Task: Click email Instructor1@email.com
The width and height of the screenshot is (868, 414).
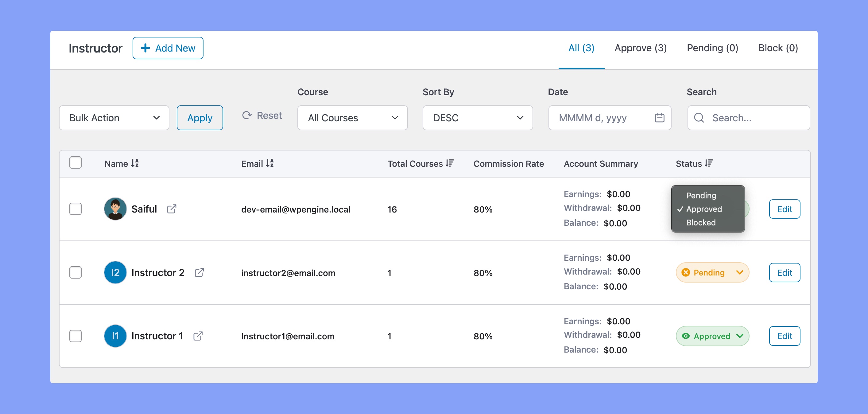Action: click(x=287, y=336)
